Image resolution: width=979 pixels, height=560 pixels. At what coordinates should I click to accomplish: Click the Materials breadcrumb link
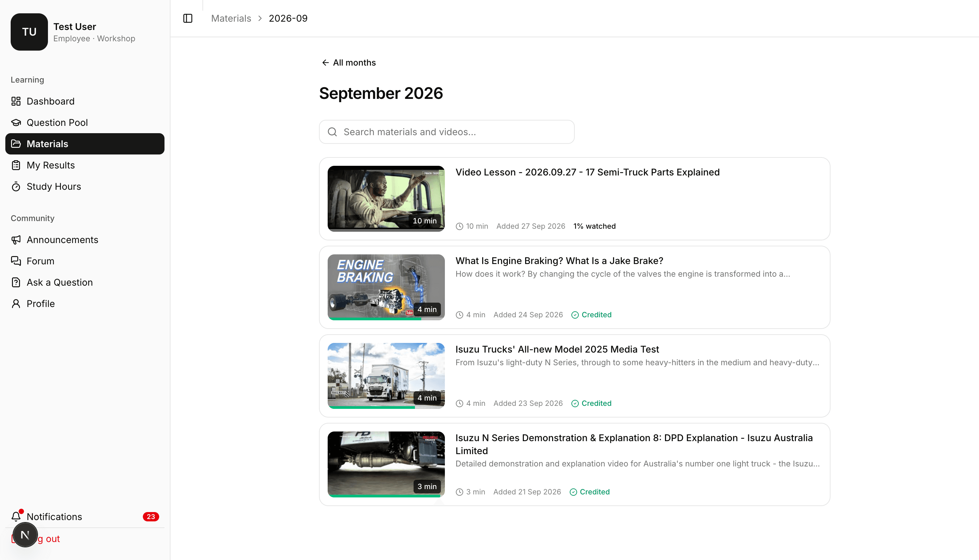pyautogui.click(x=231, y=18)
